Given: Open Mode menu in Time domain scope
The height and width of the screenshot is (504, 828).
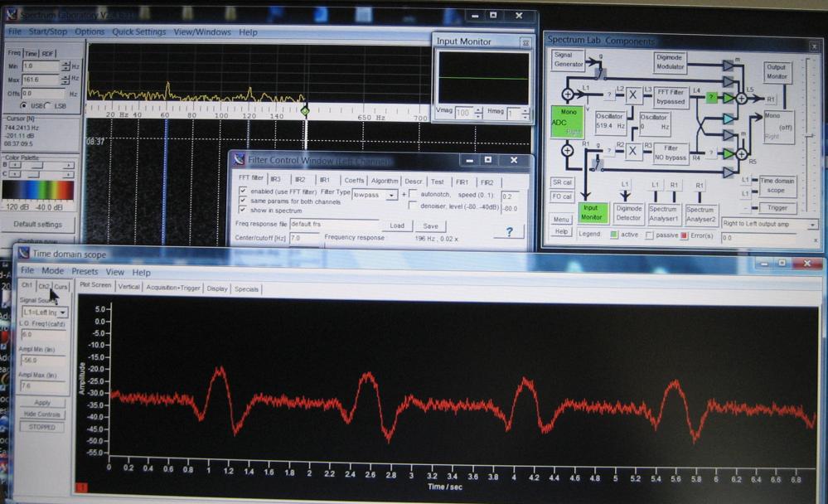Looking at the screenshot, I should coord(52,270).
